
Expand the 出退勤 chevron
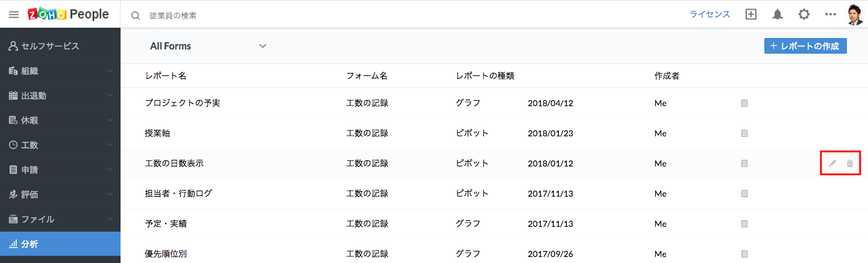tap(110, 95)
